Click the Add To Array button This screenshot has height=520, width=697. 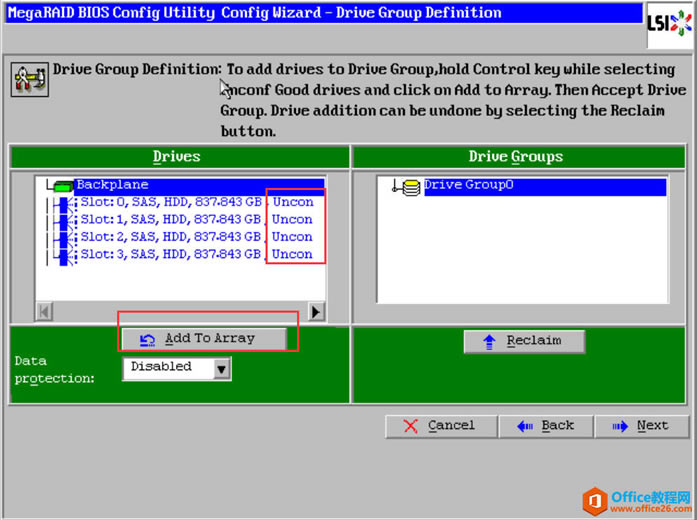coord(204,339)
